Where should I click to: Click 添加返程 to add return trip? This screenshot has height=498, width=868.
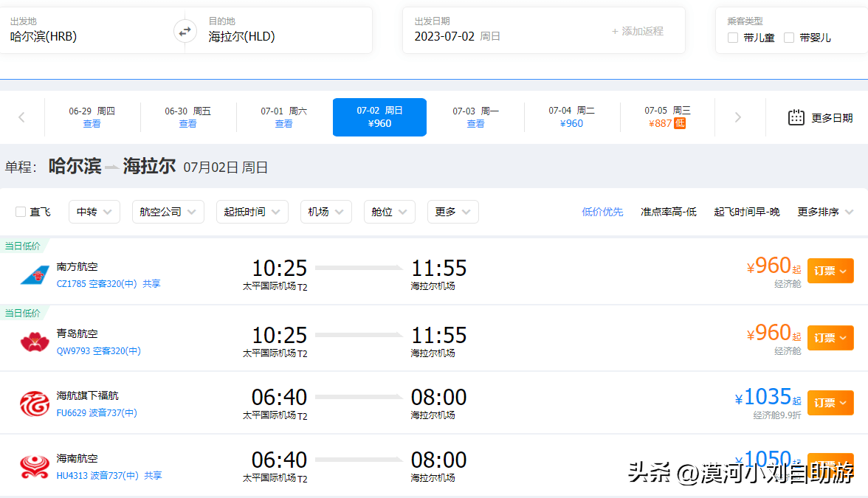click(637, 31)
